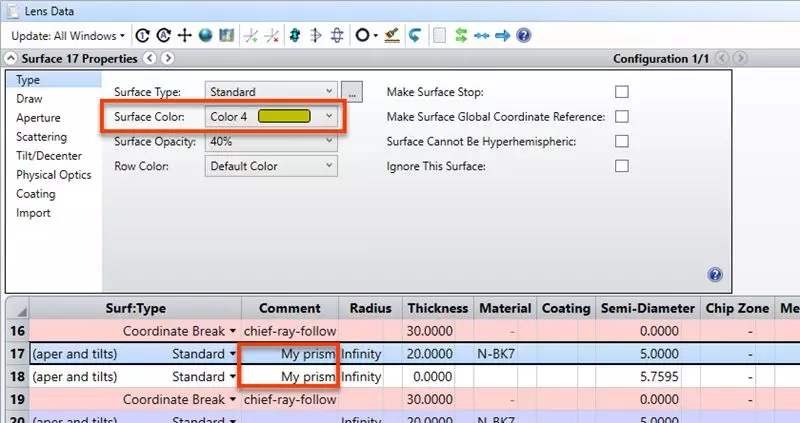Click the blue right-arrow go-to icon
The height and width of the screenshot is (423, 800).
coord(503,36)
